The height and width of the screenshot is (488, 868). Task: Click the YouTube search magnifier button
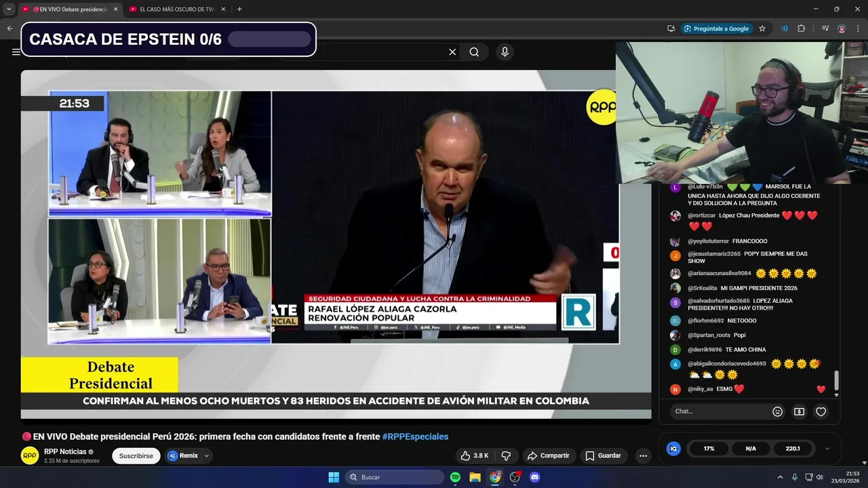(x=474, y=52)
